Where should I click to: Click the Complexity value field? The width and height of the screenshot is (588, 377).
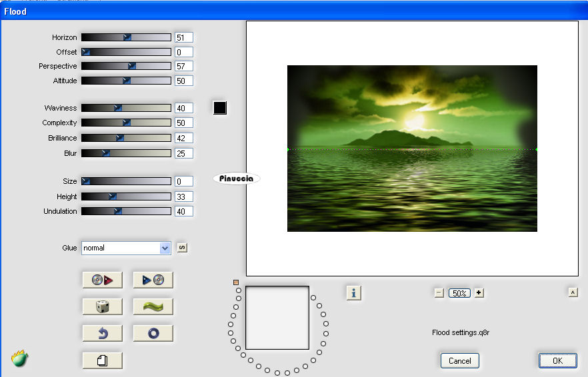tap(184, 123)
